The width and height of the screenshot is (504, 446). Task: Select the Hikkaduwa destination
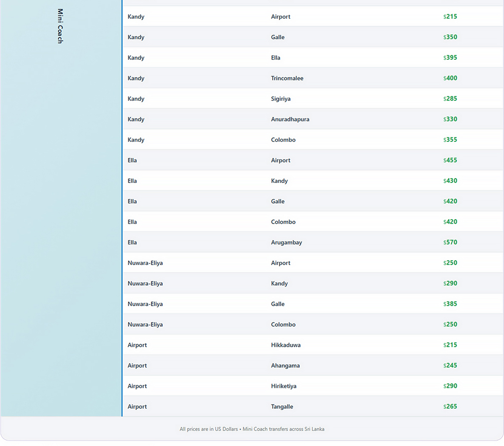point(286,345)
